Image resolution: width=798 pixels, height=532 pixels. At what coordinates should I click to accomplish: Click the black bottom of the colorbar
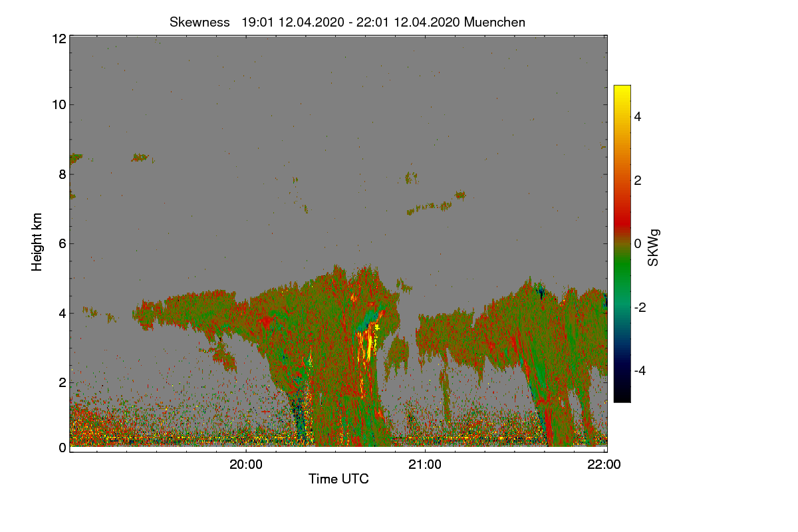(x=622, y=398)
